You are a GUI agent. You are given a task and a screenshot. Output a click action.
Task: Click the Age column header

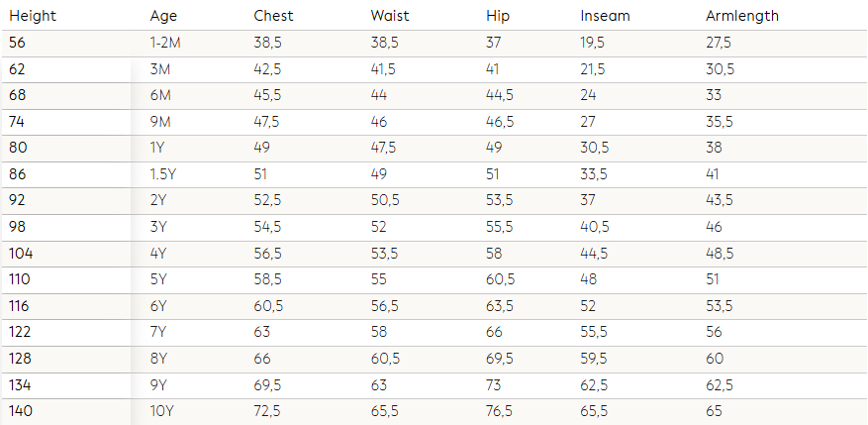(163, 16)
